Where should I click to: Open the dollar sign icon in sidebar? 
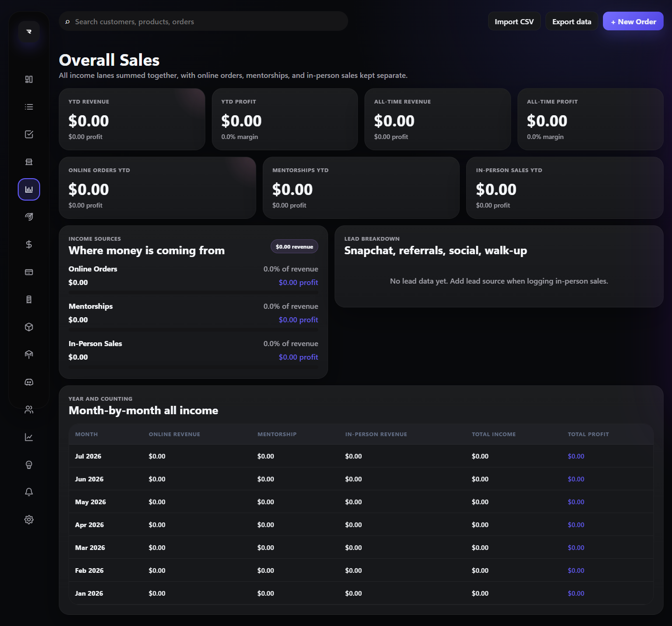[29, 244]
